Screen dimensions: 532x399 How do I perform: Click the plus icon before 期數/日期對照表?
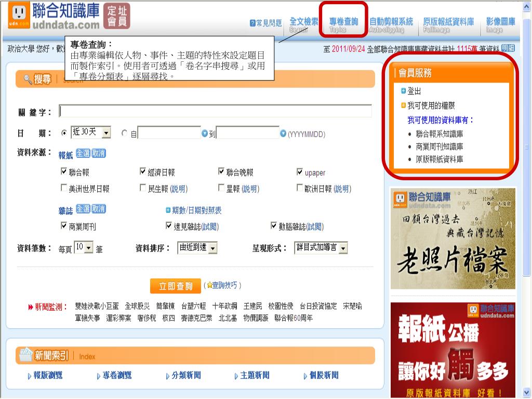pos(168,210)
